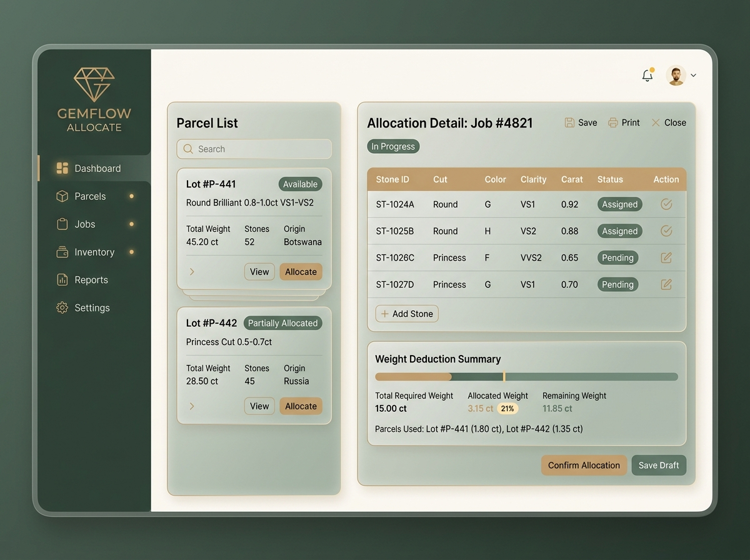Click 0.92 carat value cell

(569, 204)
